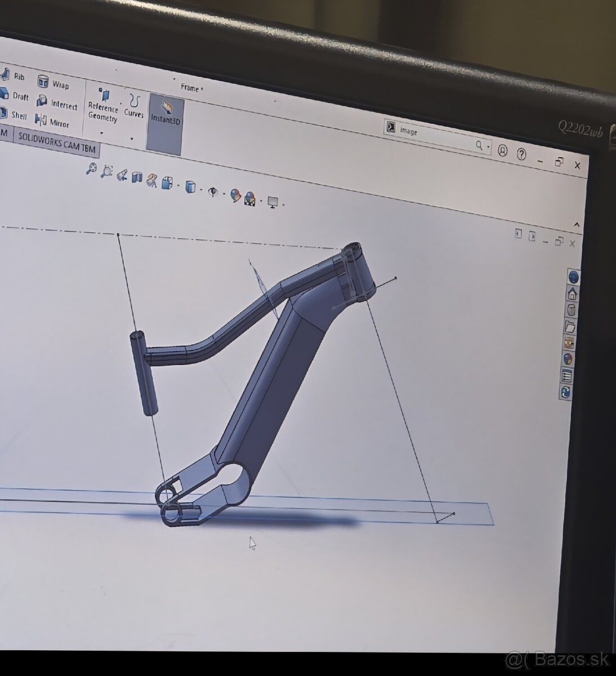Viewport: 616px width, 676px height.
Task: Open the File Explorer task pane folder icon
Action: coord(572,327)
